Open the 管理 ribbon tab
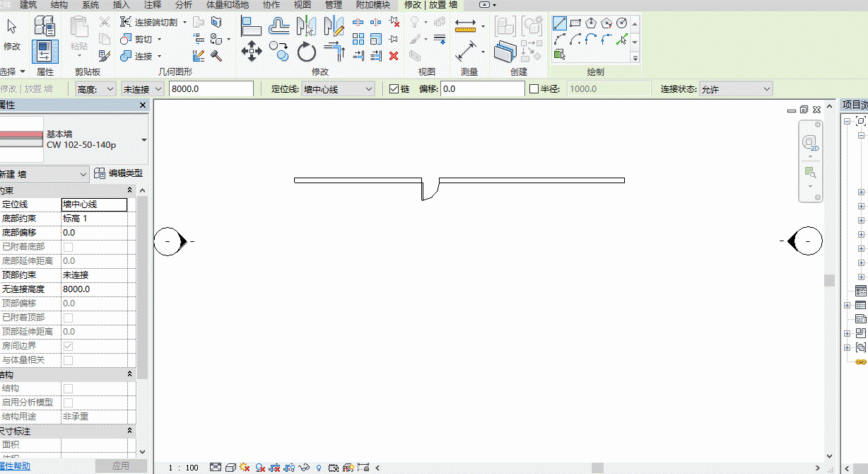The image size is (868, 474). [x=334, y=5]
